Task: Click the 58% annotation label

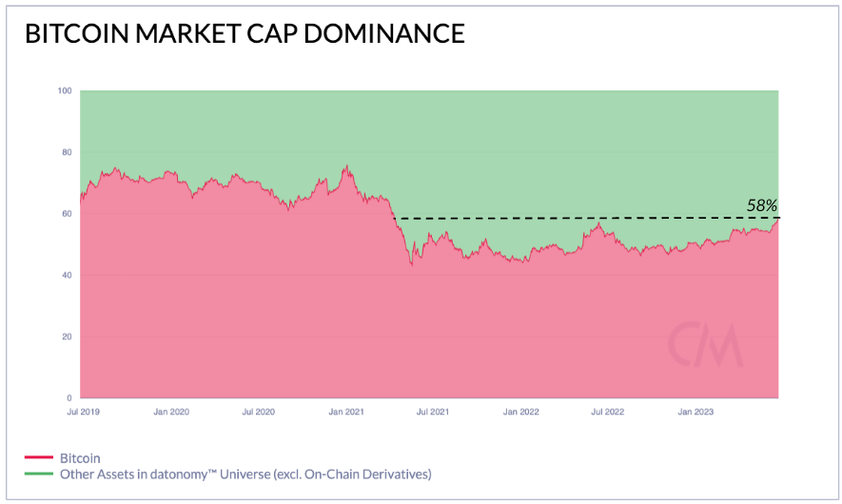Action: point(762,204)
